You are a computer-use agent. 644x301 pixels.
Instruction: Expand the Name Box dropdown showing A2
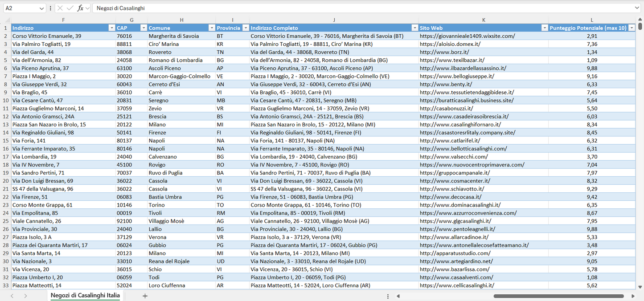pos(41,8)
